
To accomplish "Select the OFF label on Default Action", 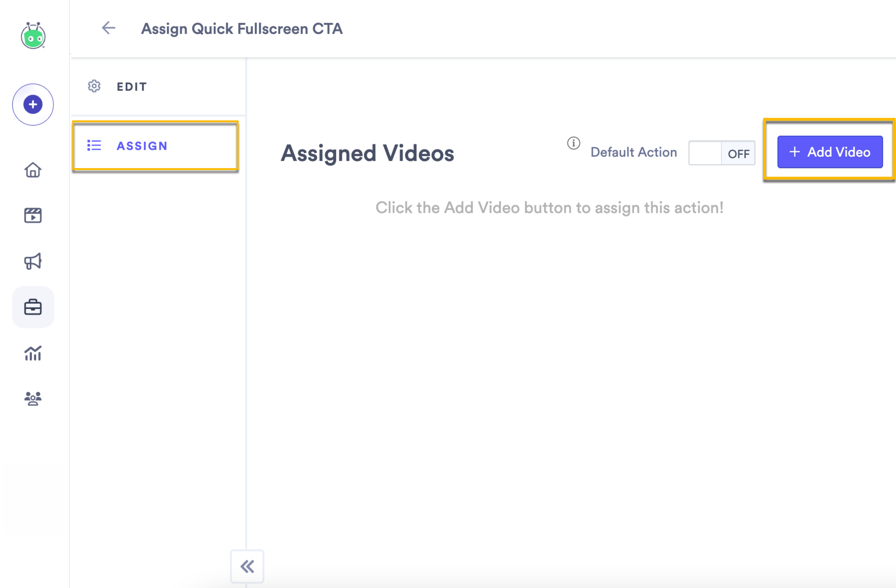I will (739, 153).
